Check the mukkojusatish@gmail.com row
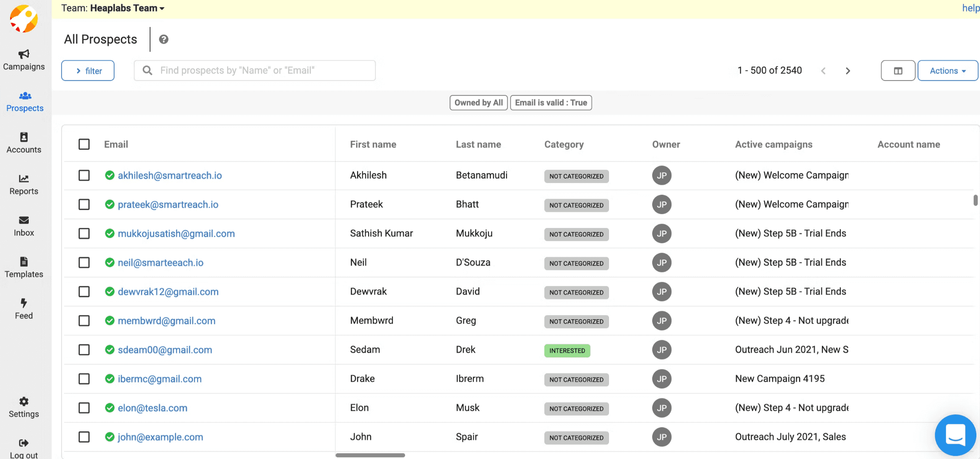980x459 pixels. tap(84, 233)
